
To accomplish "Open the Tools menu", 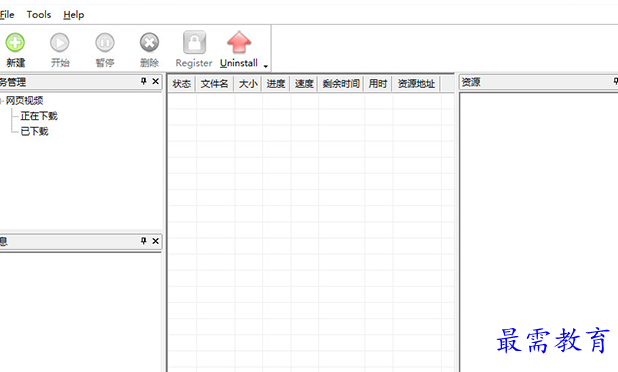I will (39, 15).
